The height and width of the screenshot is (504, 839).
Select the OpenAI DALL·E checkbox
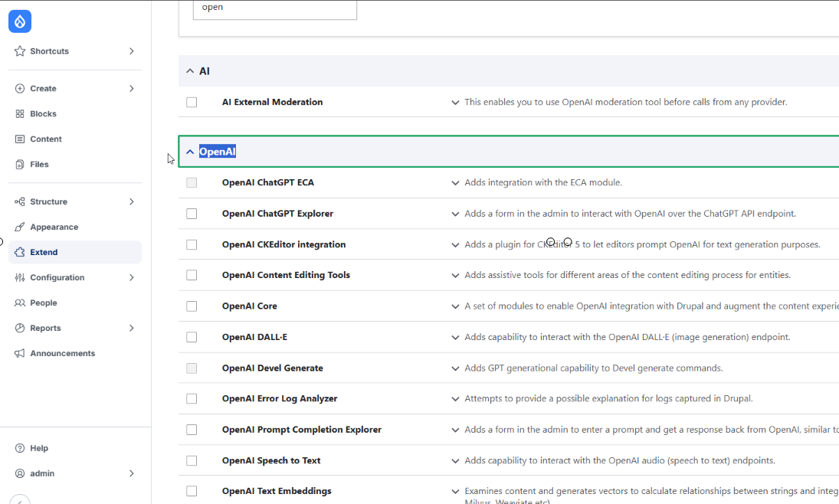point(192,337)
